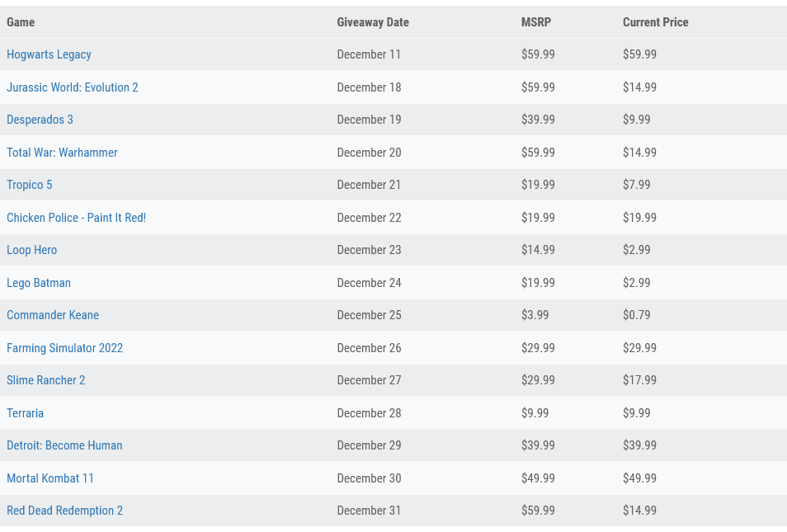Image resolution: width=787 pixels, height=532 pixels.
Task: Click the Detroit: Become Human link
Action: tap(64, 445)
